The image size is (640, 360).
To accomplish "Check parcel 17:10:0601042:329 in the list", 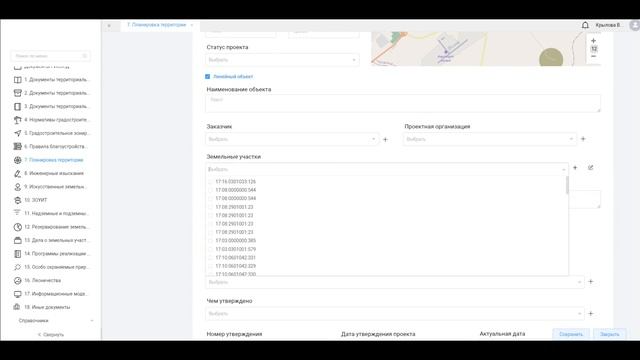I will tap(211, 266).
